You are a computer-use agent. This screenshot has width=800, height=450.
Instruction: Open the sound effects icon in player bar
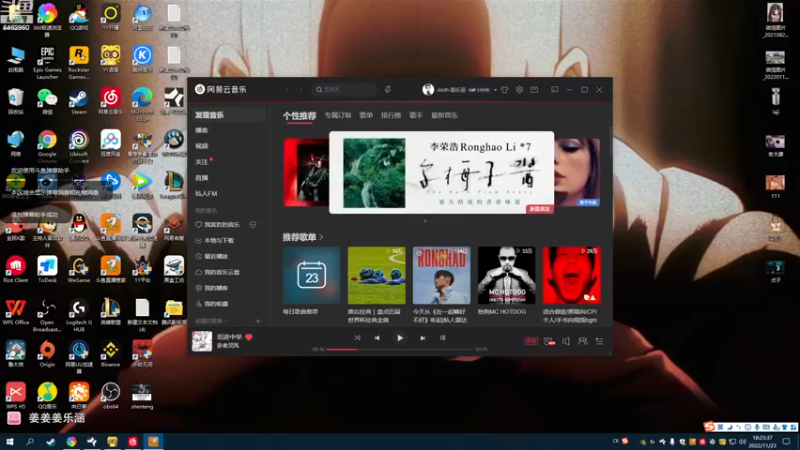pos(549,341)
